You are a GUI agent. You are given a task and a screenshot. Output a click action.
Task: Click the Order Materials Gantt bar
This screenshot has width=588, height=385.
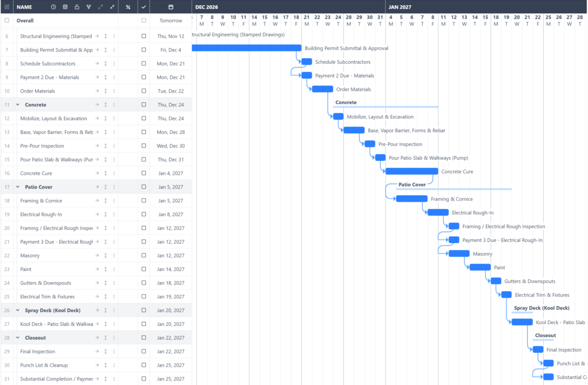(323, 89)
